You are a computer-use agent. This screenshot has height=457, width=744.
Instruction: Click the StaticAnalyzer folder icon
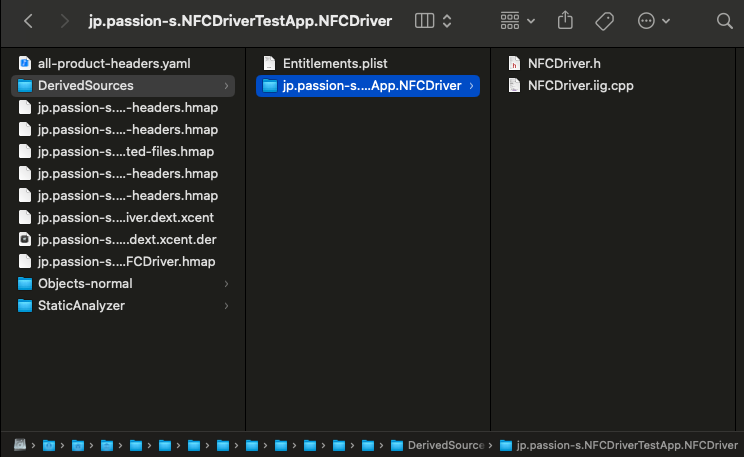coord(25,306)
